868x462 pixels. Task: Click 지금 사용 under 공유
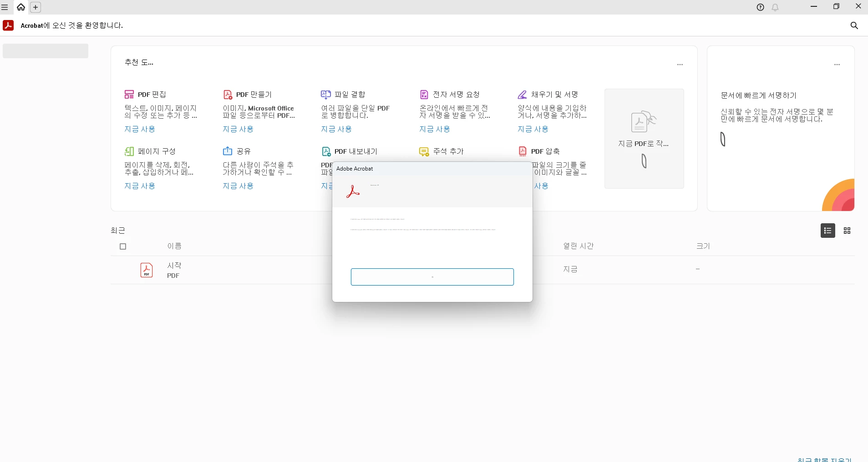tap(238, 186)
